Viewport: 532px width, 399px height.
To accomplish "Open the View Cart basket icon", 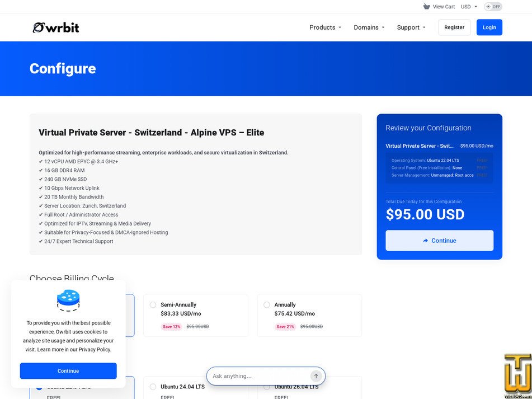I will tap(426, 7).
